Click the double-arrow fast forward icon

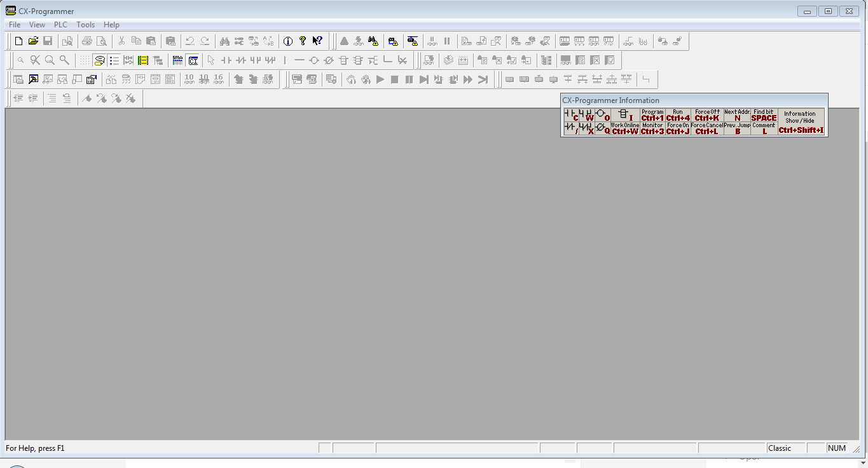(468, 79)
